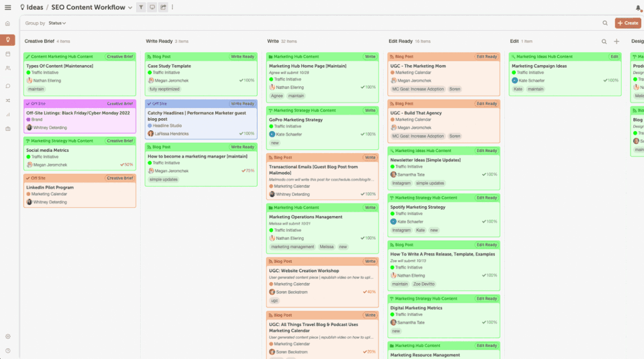Open the filter icon in the top toolbar

(141, 7)
